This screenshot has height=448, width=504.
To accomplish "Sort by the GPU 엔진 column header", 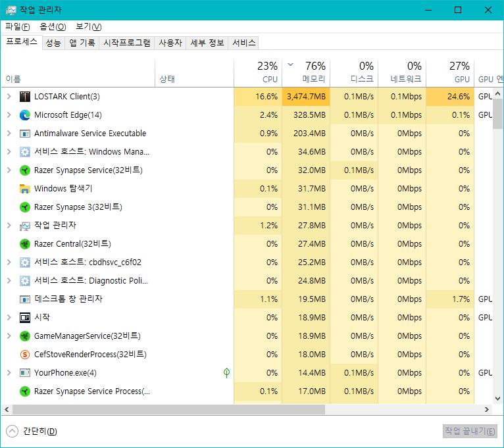I will click(x=489, y=73).
